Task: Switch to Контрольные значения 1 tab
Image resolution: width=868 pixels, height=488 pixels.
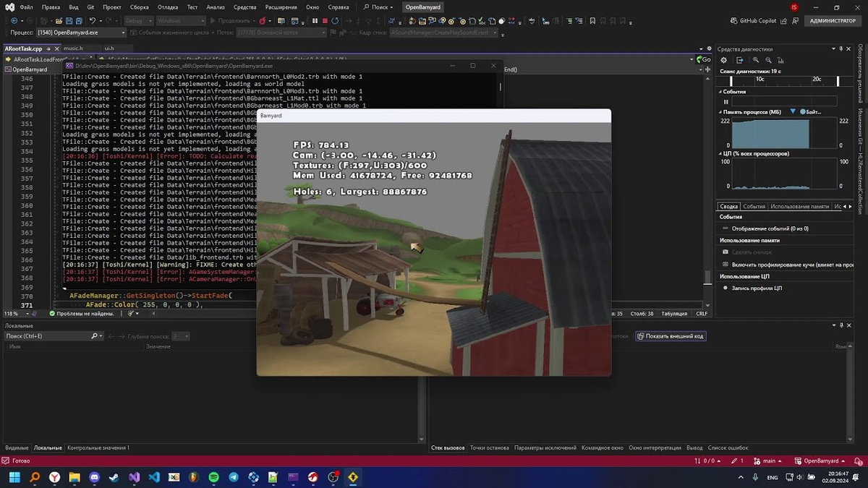Action: click(x=98, y=448)
